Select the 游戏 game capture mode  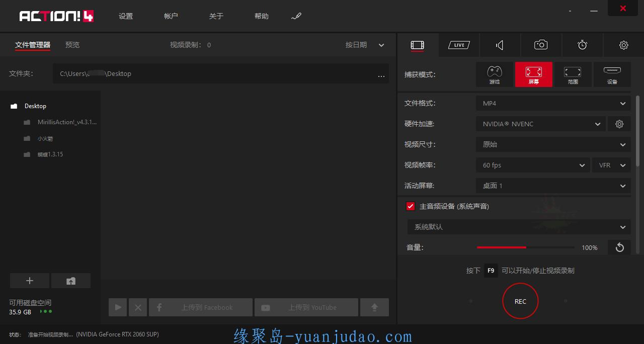pos(495,74)
